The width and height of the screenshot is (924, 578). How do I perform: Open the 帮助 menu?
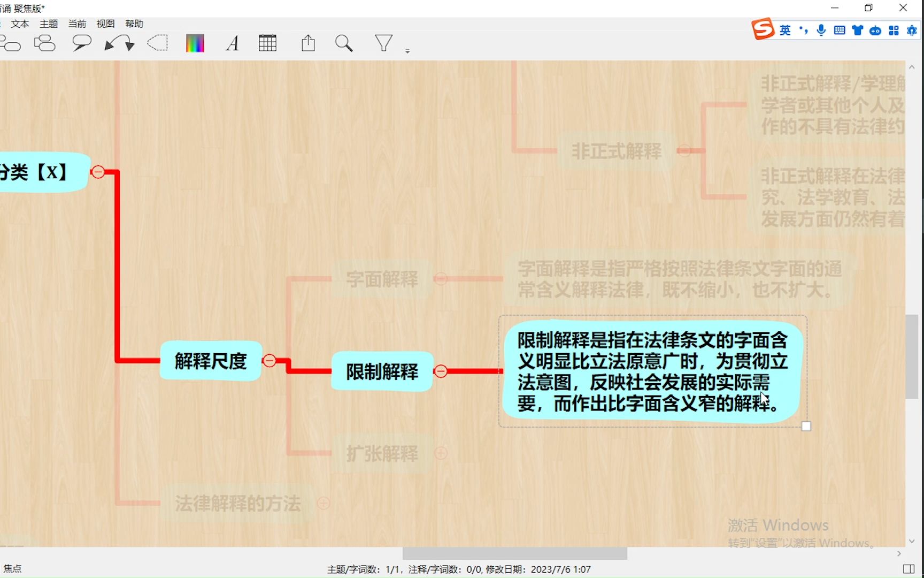click(x=134, y=24)
